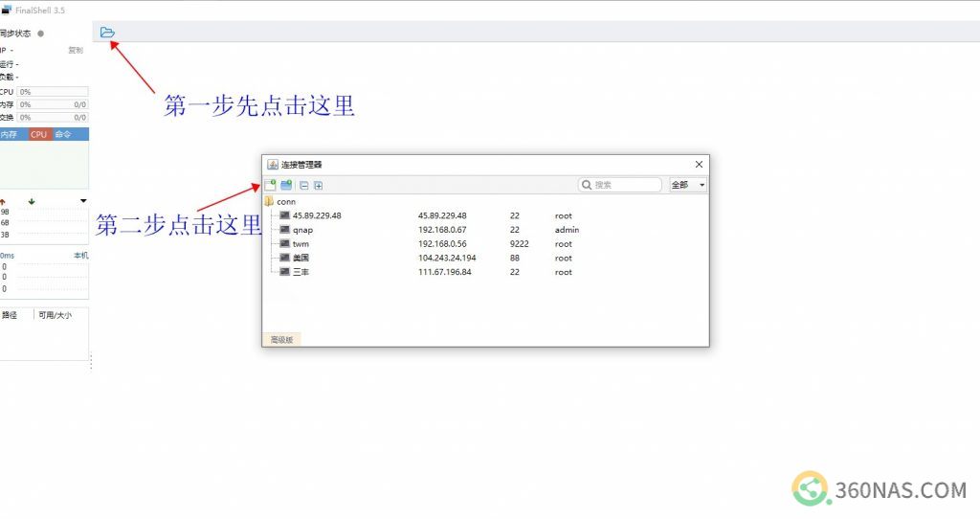Screen dimensions: 980x519
Task: Click the terminal icon beside 三丰
Action: [x=285, y=271]
